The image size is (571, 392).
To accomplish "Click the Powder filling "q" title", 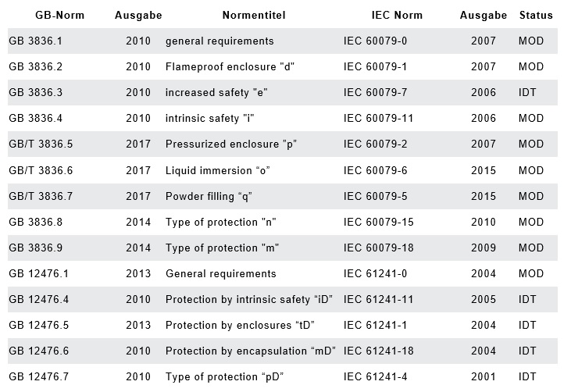I will pyautogui.click(x=216, y=196).
